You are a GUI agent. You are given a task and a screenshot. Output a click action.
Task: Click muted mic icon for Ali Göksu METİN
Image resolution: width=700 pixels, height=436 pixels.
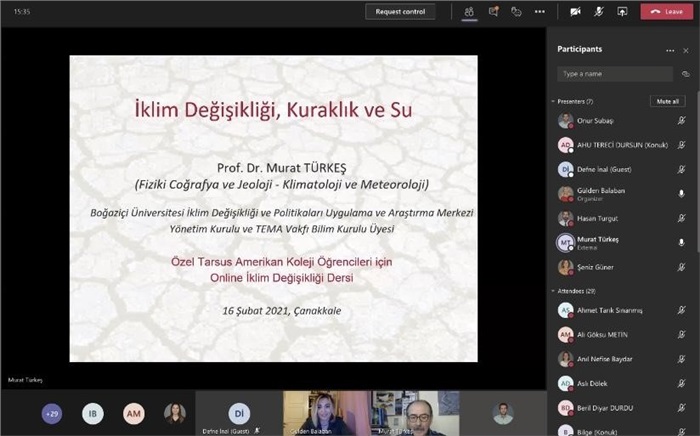pyautogui.click(x=681, y=335)
